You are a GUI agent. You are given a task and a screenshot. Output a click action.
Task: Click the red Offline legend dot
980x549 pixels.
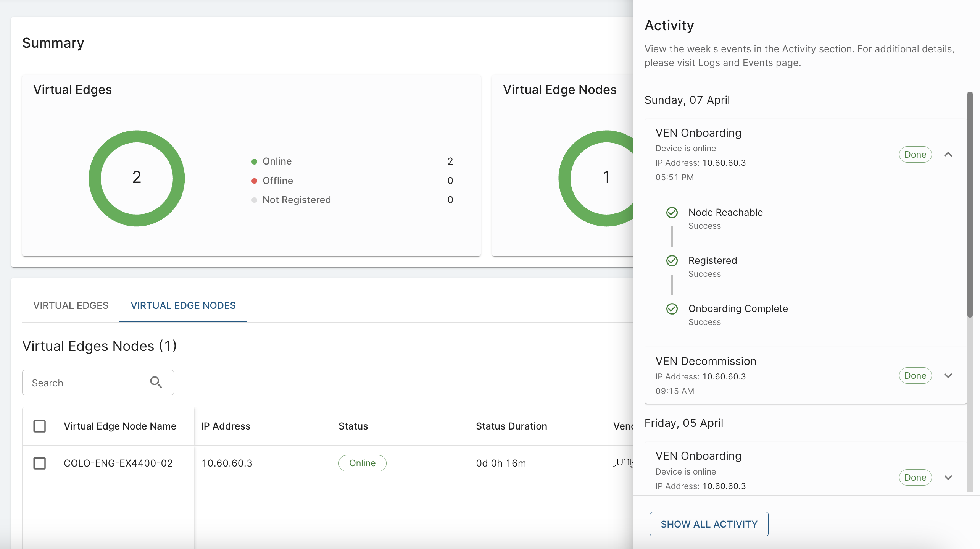[254, 181]
